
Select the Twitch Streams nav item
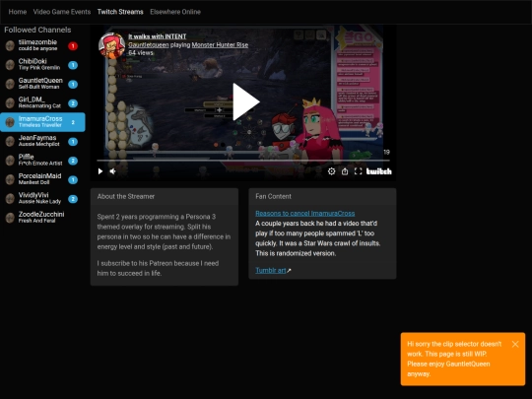[x=120, y=12]
